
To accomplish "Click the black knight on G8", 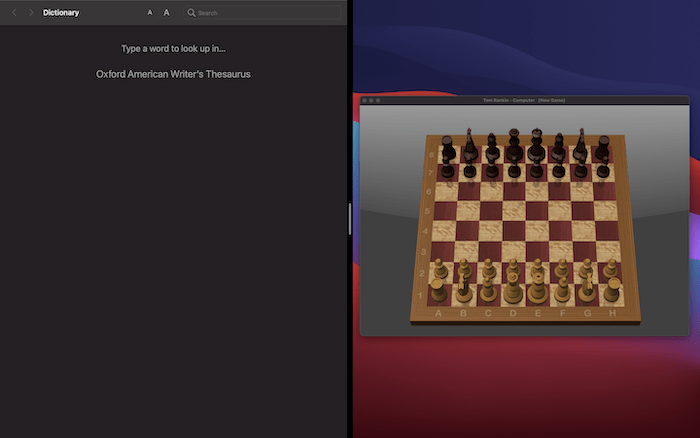I will point(581,150).
